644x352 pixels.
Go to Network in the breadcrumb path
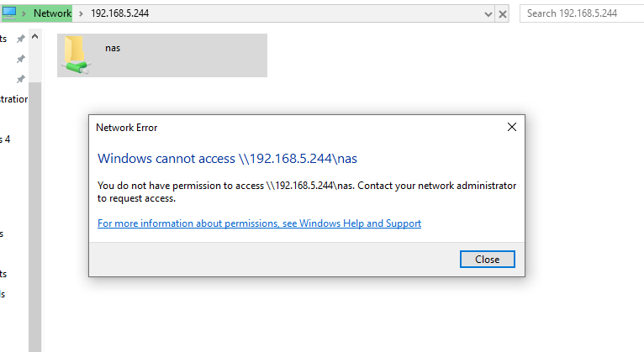pos(52,13)
